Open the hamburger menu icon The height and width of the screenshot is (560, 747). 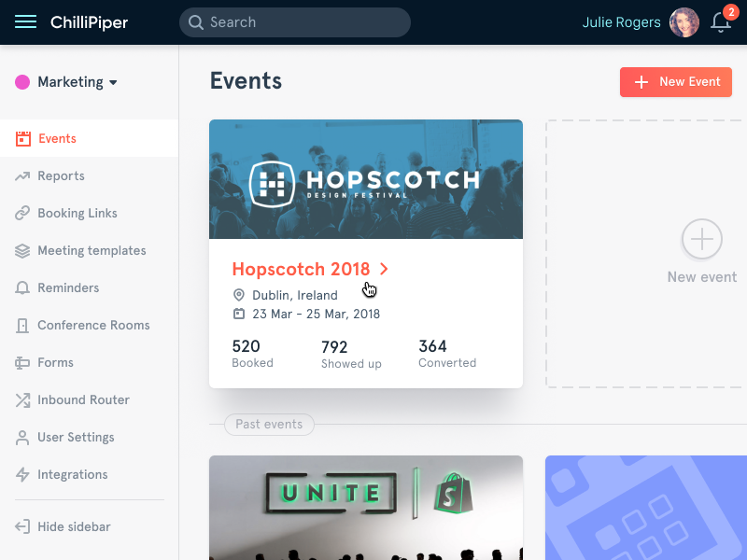click(25, 21)
